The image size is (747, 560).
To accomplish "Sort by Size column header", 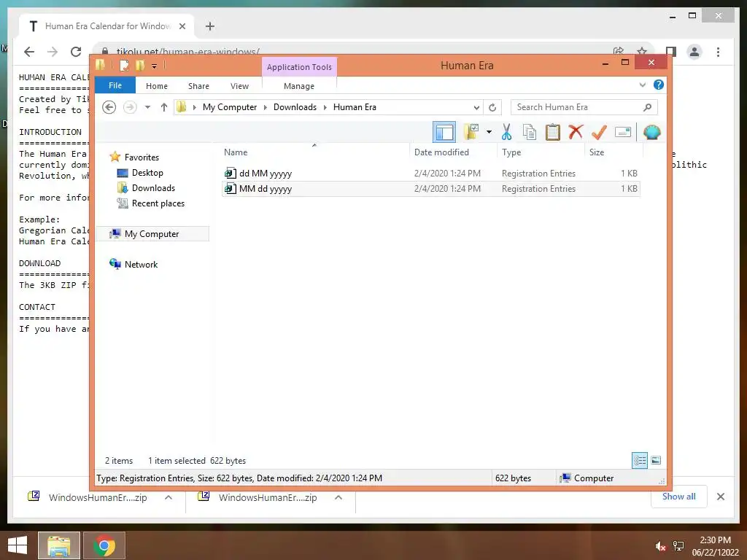I will [x=614, y=152].
